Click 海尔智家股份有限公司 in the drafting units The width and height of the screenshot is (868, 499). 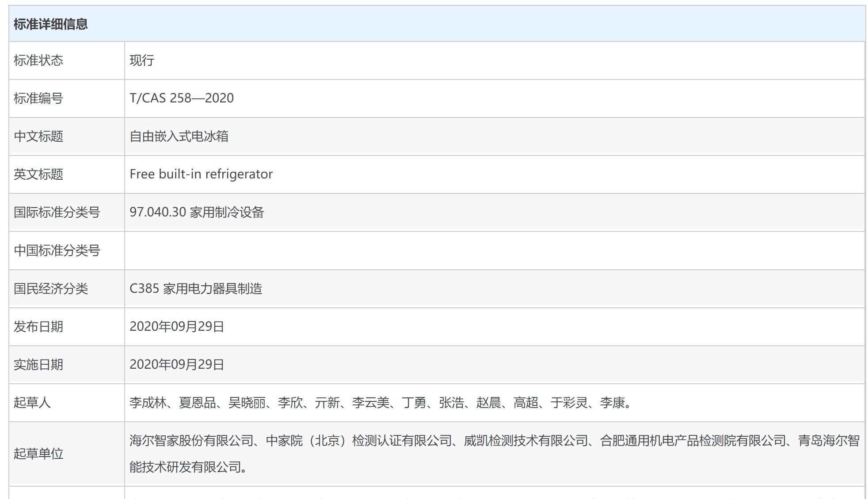[191, 441]
